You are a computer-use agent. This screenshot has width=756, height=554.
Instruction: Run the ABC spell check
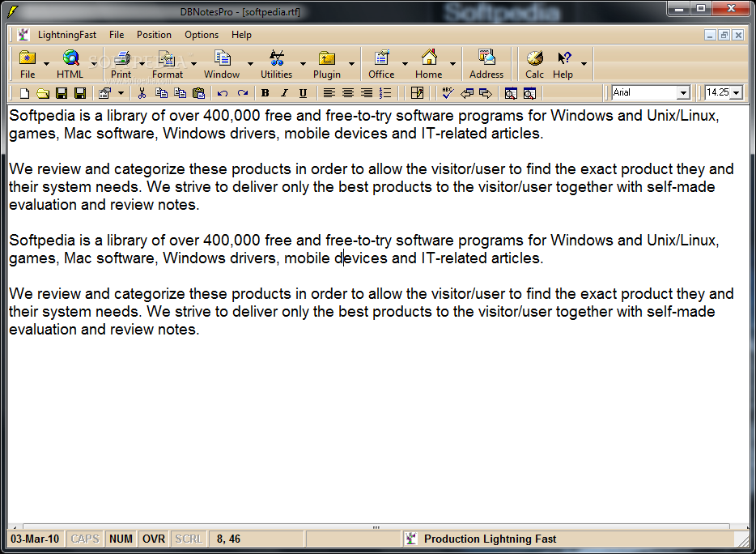coord(448,93)
